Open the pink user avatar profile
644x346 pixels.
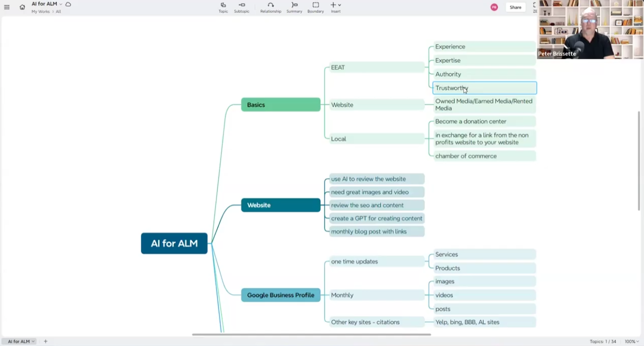(x=494, y=7)
